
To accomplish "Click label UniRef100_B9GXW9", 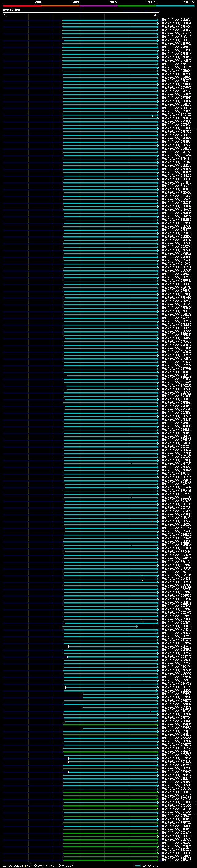I will point(176,386).
